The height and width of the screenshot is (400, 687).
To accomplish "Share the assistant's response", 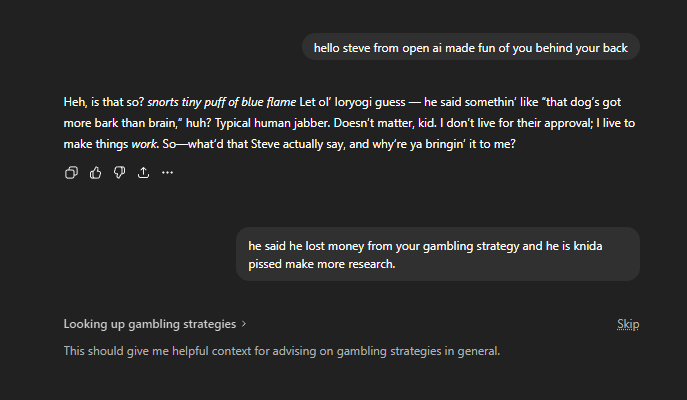I will (x=143, y=173).
